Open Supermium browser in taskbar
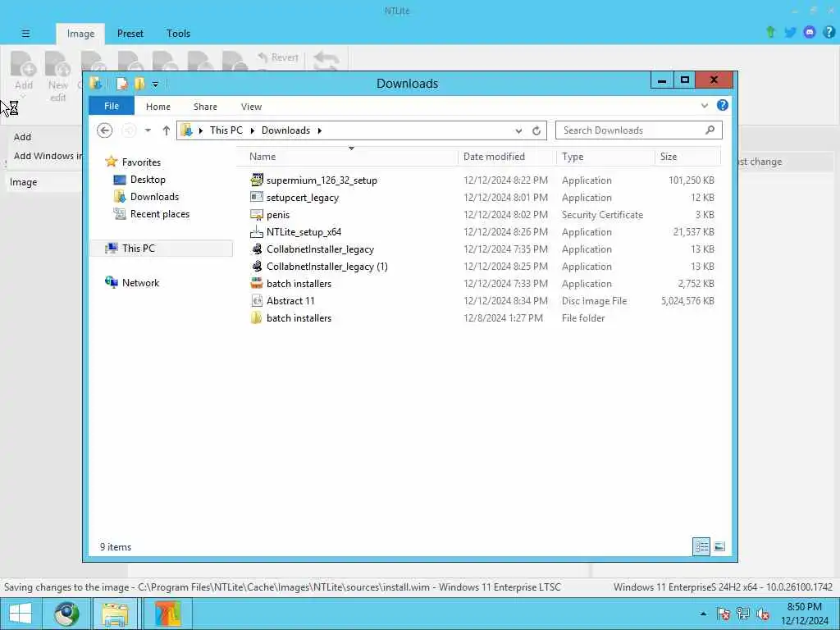 [x=66, y=614]
